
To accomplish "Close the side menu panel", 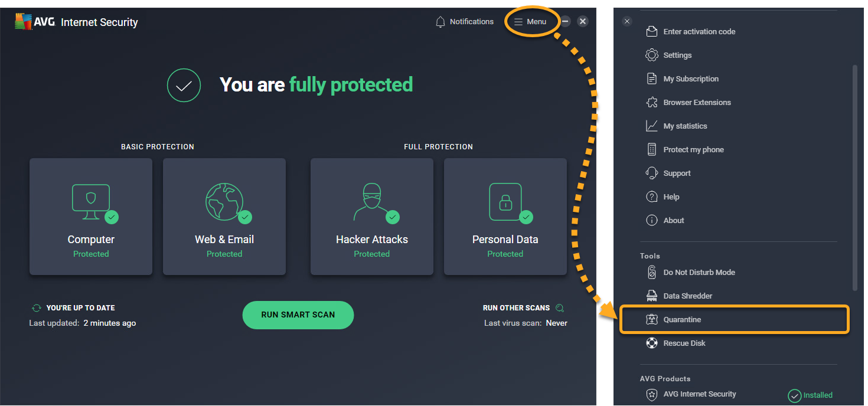I will (627, 21).
